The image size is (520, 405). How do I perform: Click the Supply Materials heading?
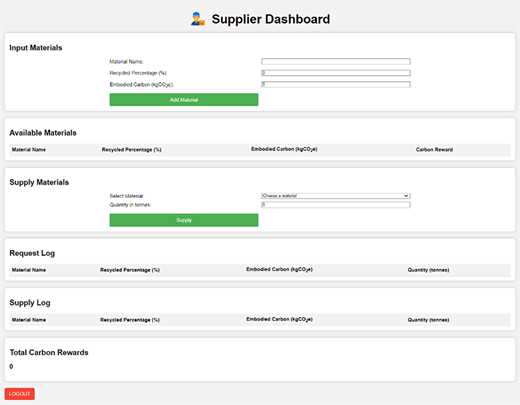[x=39, y=182]
